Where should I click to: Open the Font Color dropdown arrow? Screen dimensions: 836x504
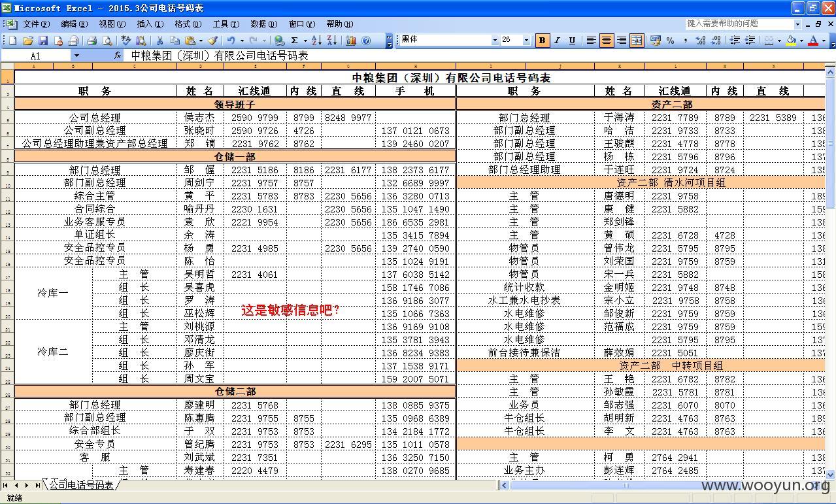point(824,41)
